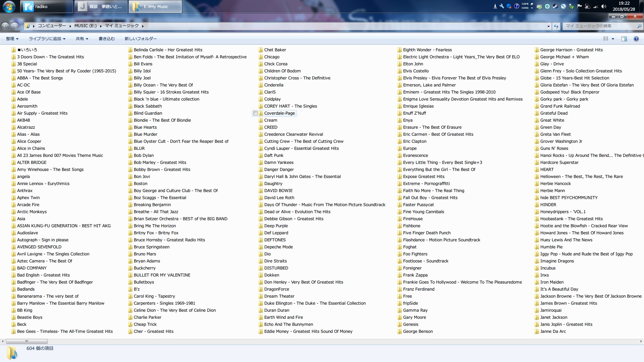
Task: Click the IME help question mark icon
Action: point(517,6)
